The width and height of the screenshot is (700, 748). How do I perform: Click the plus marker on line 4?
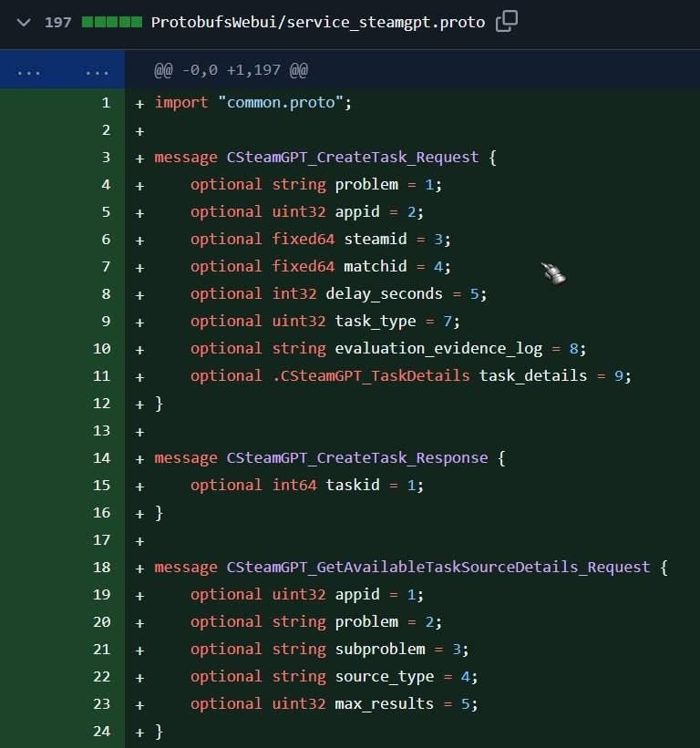(x=139, y=186)
